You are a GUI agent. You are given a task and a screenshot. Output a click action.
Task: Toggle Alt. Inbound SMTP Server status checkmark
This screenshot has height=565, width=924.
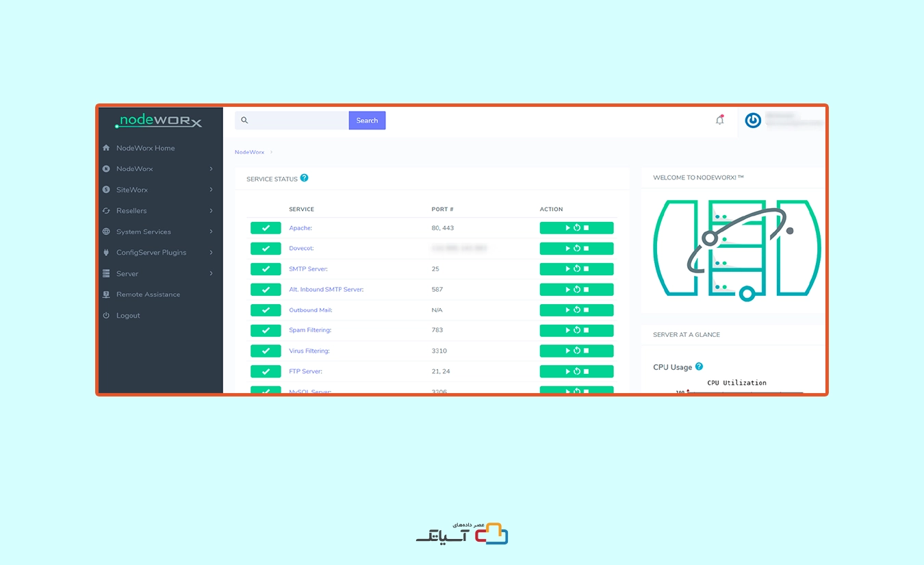coord(266,290)
